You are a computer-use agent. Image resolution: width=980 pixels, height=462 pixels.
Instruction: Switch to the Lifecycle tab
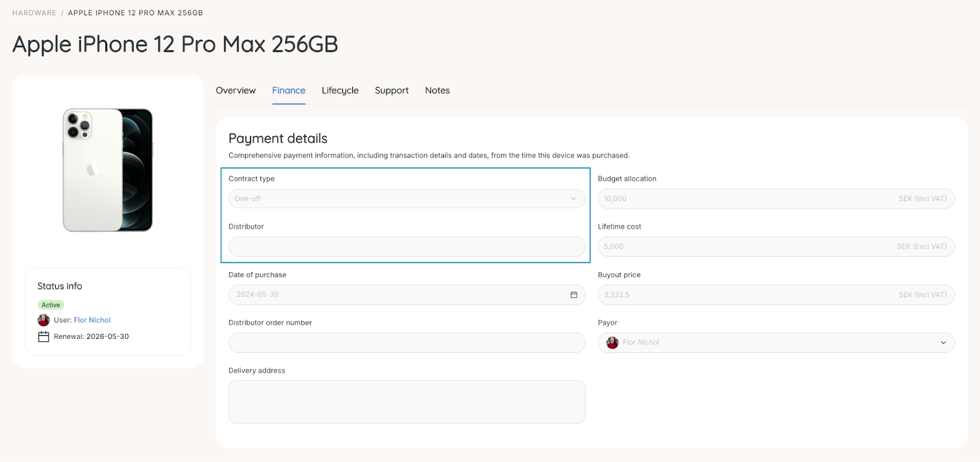pos(340,90)
